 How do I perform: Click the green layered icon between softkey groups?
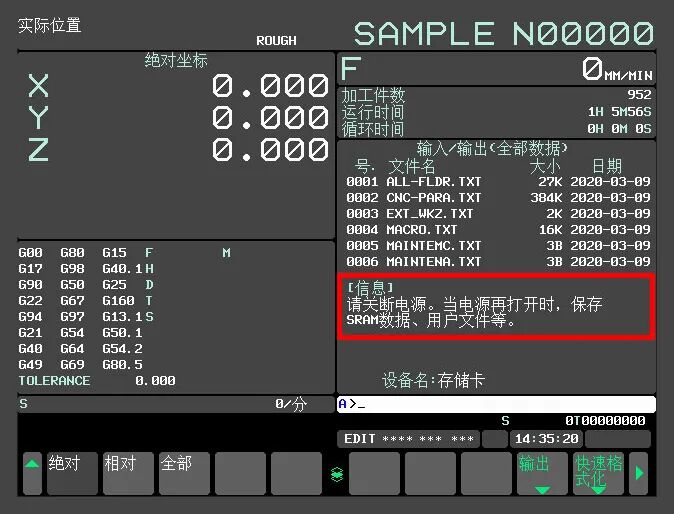click(x=337, y=474)
